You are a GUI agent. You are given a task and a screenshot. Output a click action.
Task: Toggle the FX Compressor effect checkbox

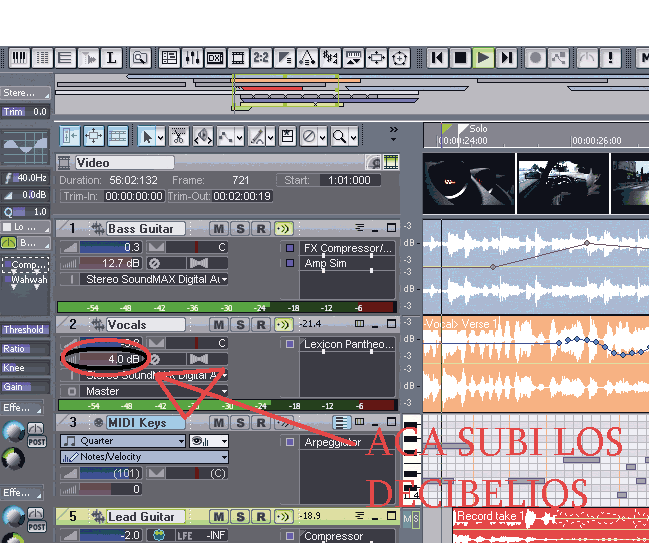290,248
